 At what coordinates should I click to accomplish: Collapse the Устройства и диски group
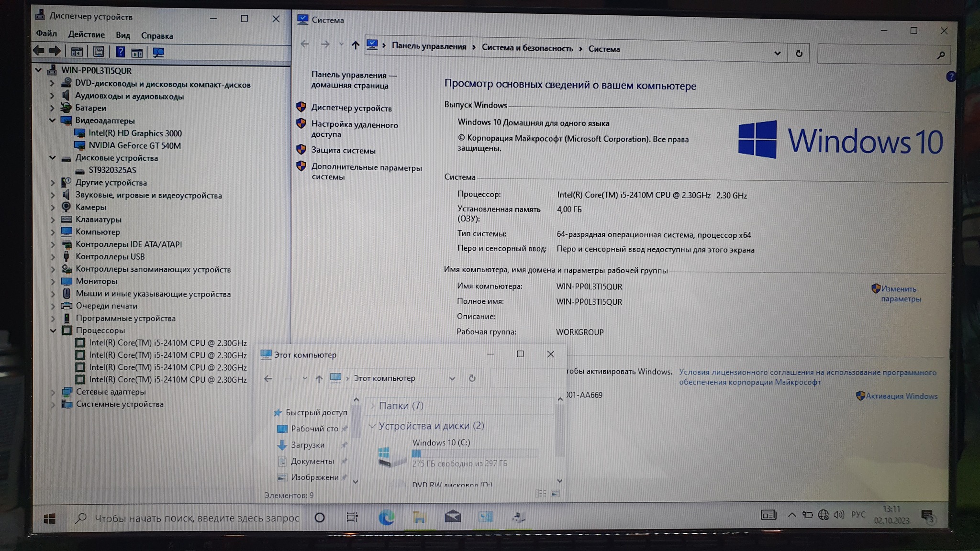click(372, 426)
